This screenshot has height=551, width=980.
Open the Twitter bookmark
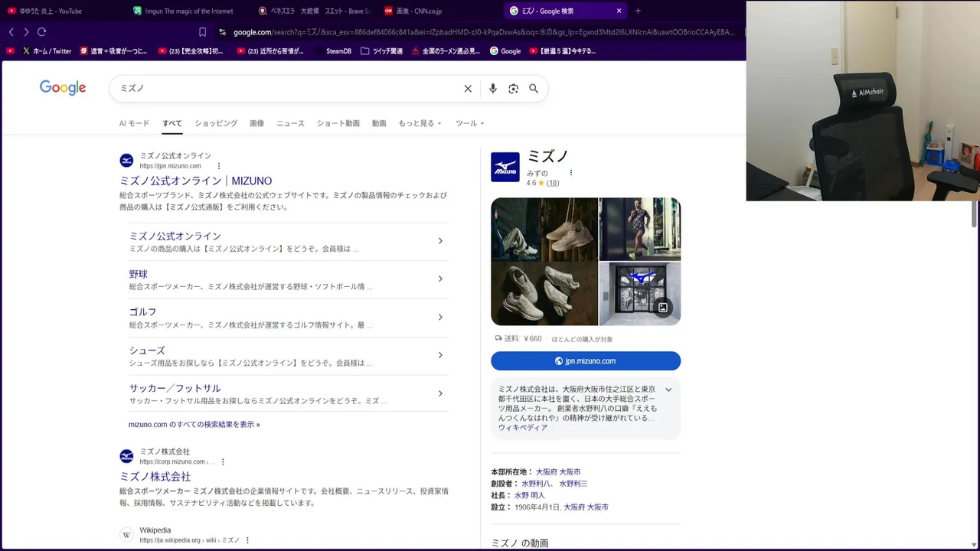coord(47,51)
